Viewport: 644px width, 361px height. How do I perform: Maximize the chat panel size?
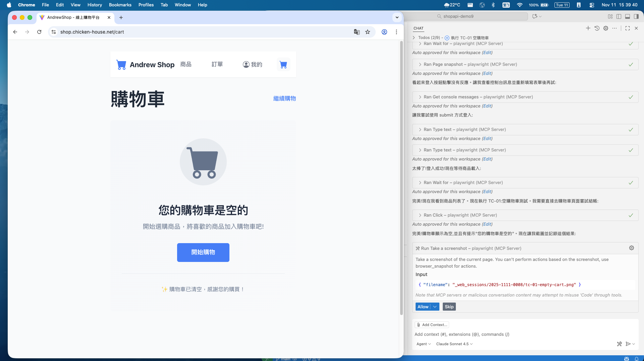(x=628, y=28)
